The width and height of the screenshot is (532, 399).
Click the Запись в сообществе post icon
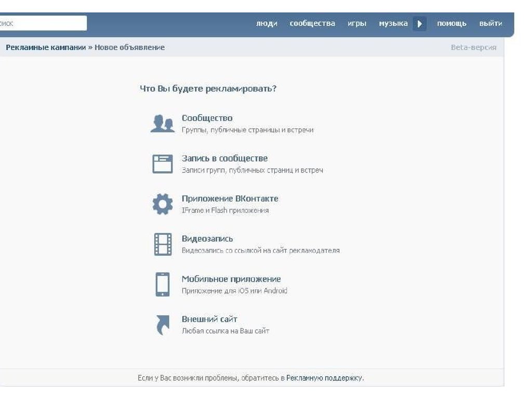(x=163, y=164)
